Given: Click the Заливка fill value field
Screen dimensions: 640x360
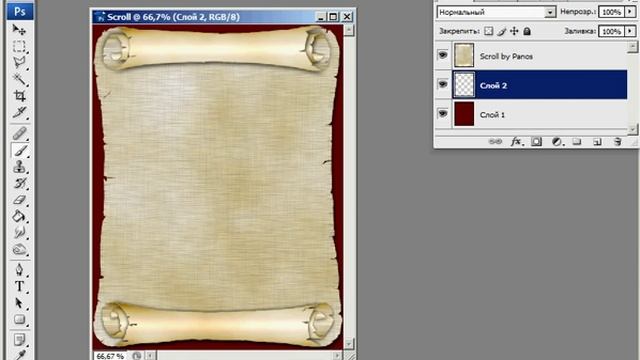Looking at the screenshot, I should pyautogui.click(x=611, y=31).
